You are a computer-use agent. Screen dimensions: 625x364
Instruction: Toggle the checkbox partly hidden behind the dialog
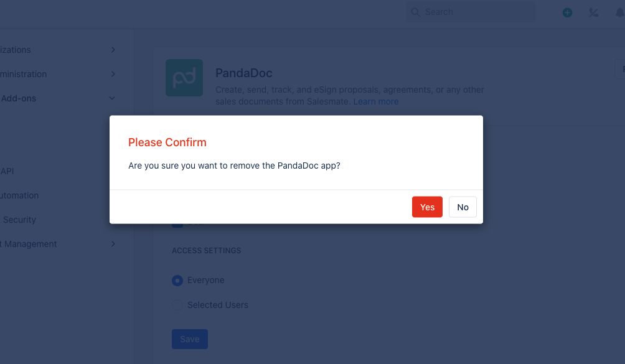pos(177,225)
